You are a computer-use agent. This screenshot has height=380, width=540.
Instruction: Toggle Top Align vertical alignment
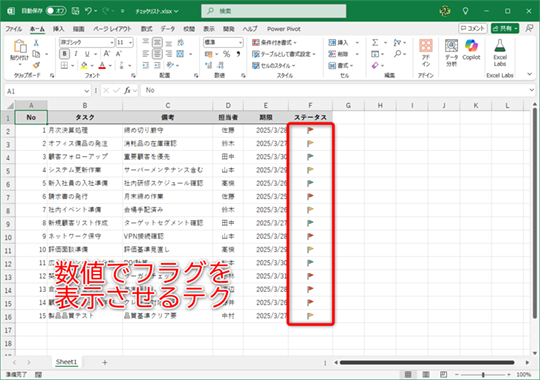pos(146,42)
